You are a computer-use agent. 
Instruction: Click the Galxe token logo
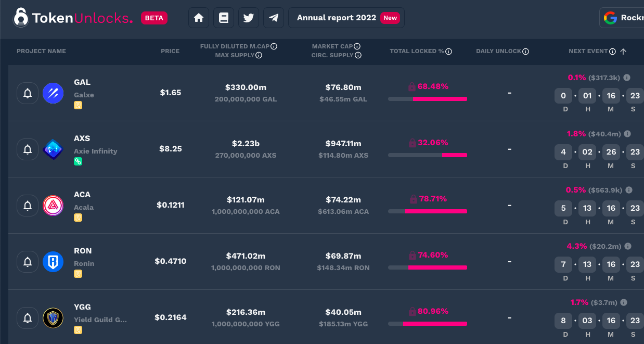point(53,93)
